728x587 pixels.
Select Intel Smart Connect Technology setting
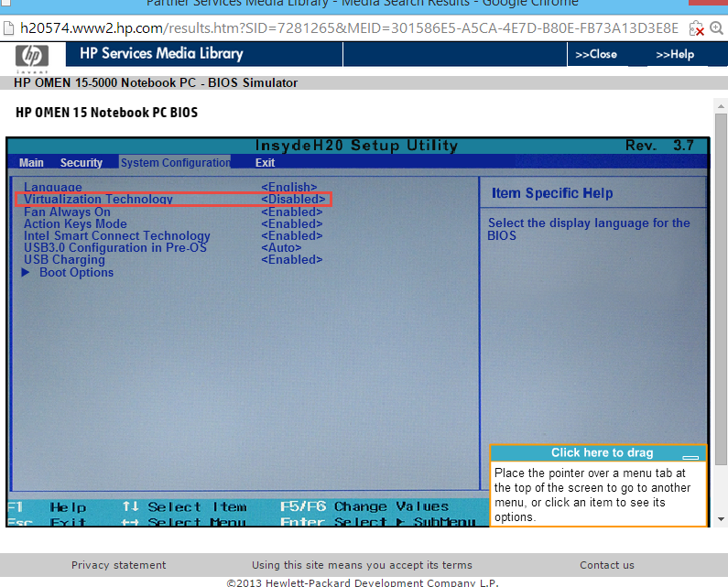(x=117, y=236)
